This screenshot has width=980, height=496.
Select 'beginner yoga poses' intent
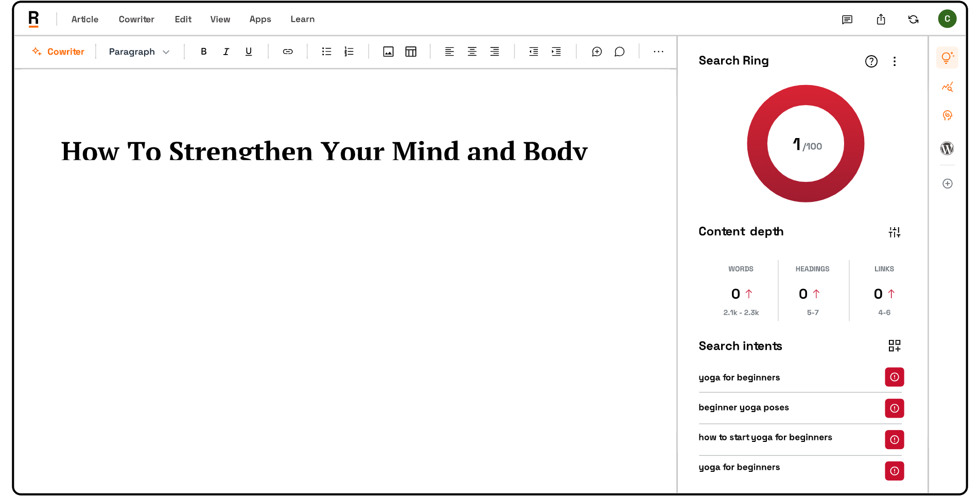[744, 407]
